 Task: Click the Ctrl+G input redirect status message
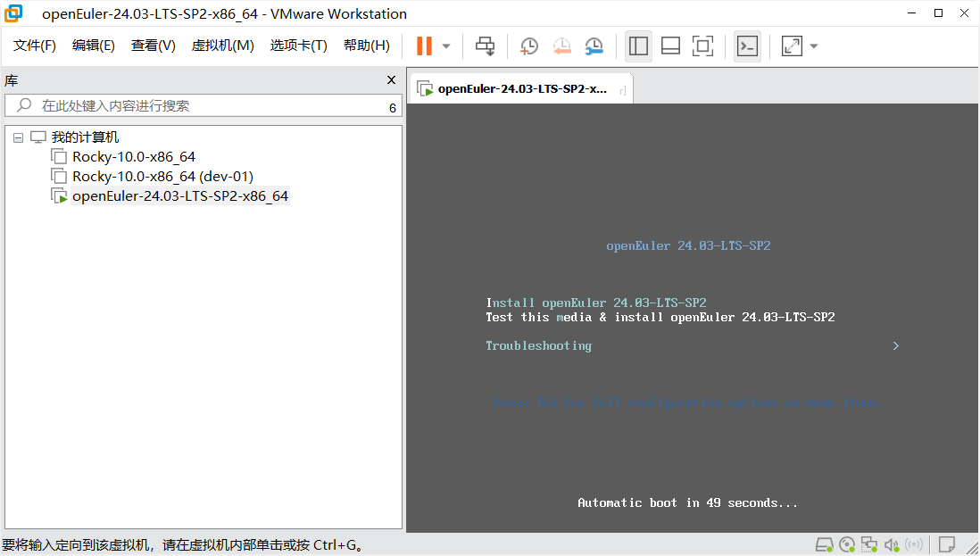(x=182, y=545)
